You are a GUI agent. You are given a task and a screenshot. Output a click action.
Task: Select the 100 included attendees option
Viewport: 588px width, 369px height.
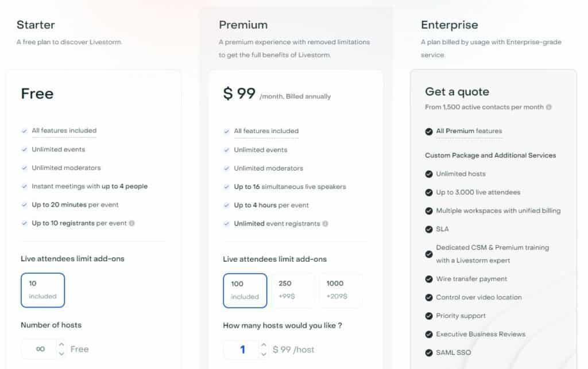click(x=245, y=290)
